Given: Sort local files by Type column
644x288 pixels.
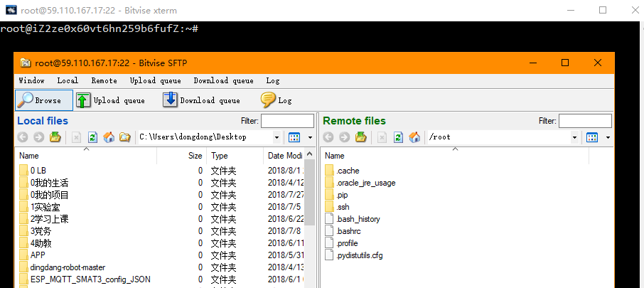Looking at the screenshot, I should (x=235, y=156).
